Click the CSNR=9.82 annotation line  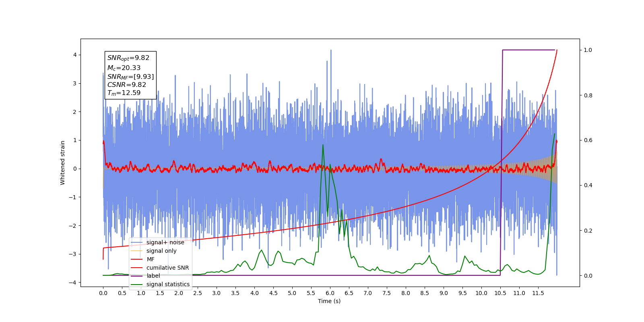coord(127,85)
